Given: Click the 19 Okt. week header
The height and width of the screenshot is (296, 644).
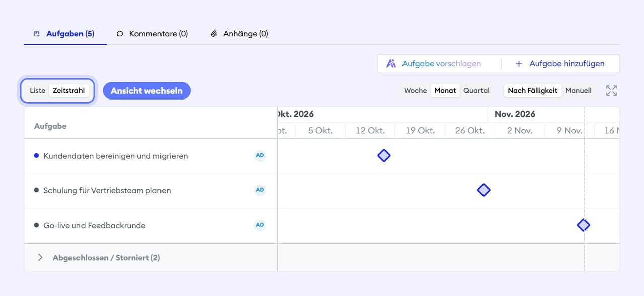Looking at the screenshot, I should click(x=420, y=130).
